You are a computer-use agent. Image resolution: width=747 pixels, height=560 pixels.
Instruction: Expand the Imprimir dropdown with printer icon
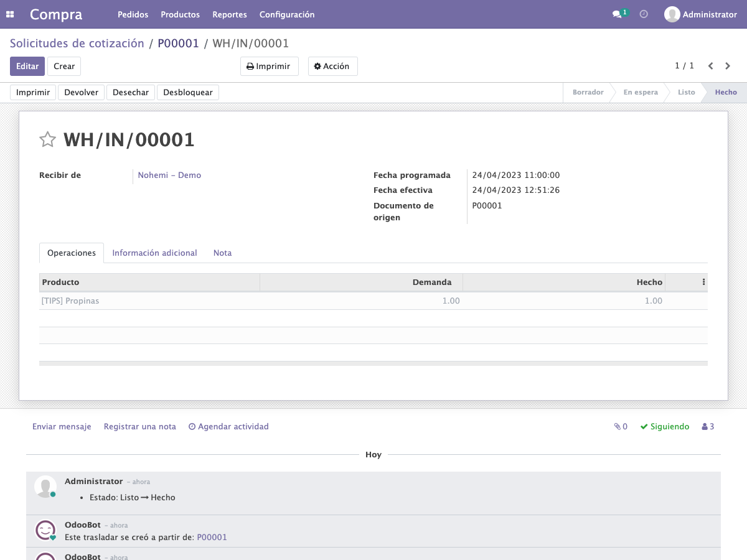coord(270,67)
